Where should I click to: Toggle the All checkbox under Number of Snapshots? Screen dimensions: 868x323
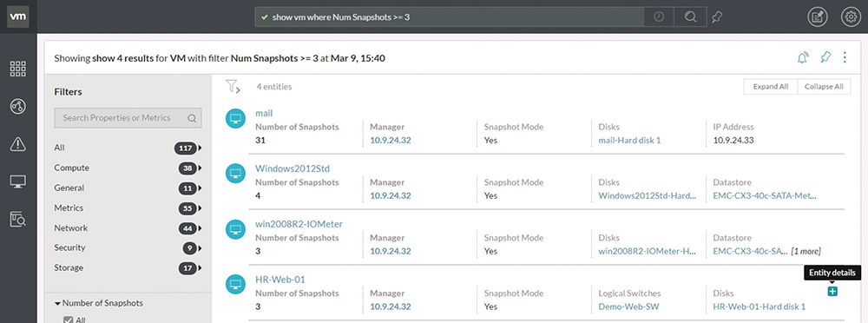(x=69, y=320)
